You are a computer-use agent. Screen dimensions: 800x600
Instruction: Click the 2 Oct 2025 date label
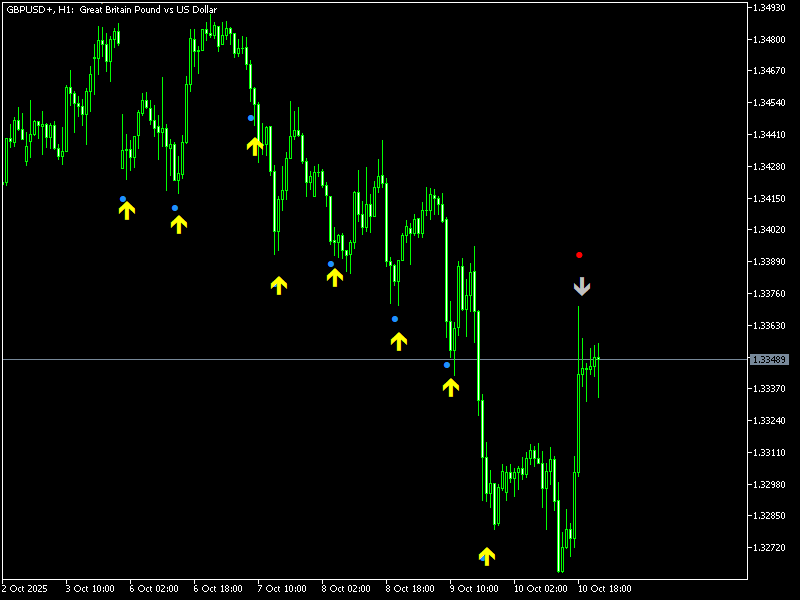pyautogui.click(x=26, y=589)
